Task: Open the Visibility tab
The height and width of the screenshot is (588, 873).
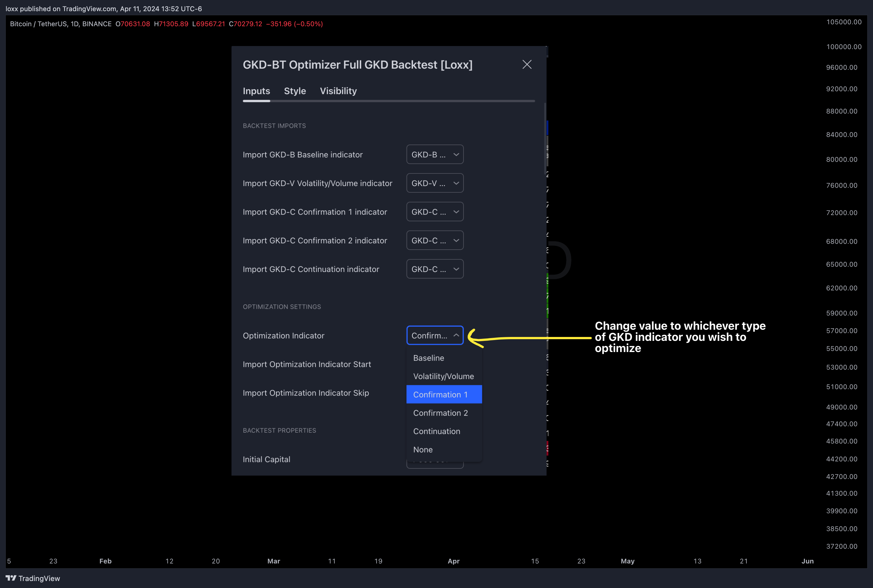Action: (338, 91)
